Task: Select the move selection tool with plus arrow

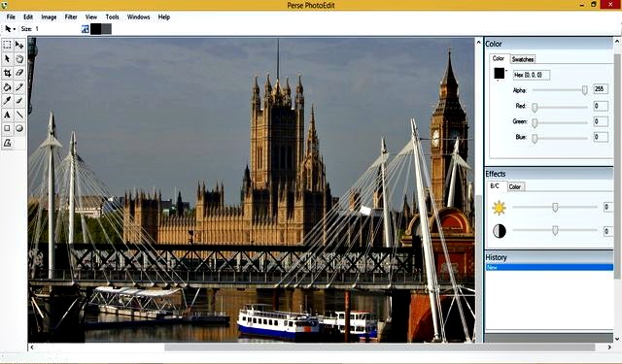Action: (19, 45)
